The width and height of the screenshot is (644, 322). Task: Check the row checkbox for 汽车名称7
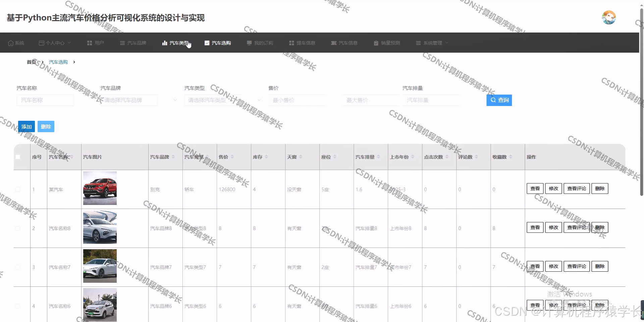[x=18, y=267]
